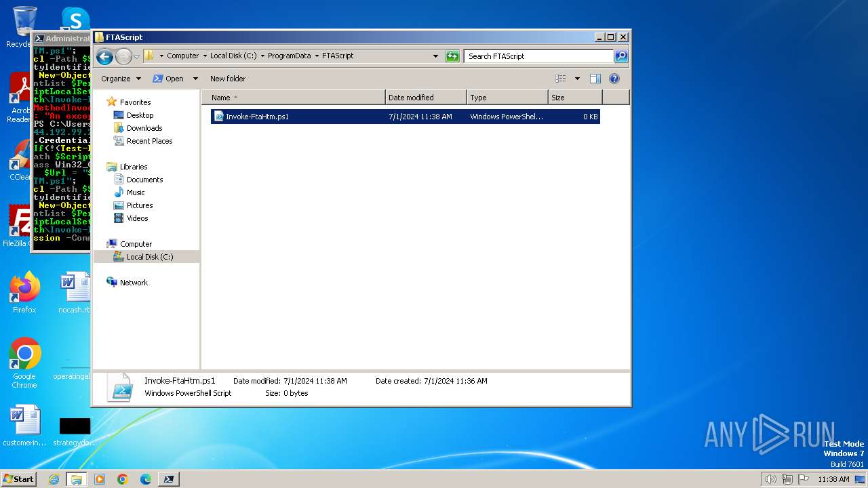The width and height of the screenshot is (868, 488).
Task: Open Explorer help via the question mark icon
Action: (x=614, y=79)
